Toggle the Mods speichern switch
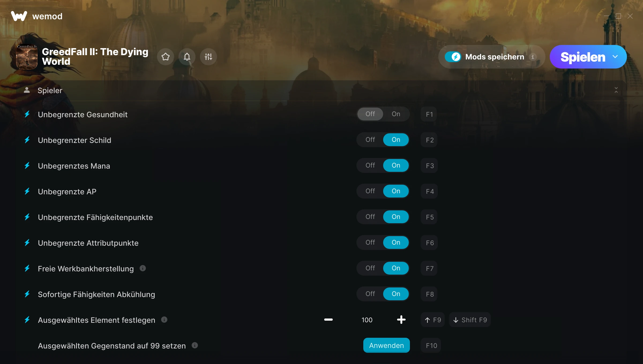 (x=453, y=57)
